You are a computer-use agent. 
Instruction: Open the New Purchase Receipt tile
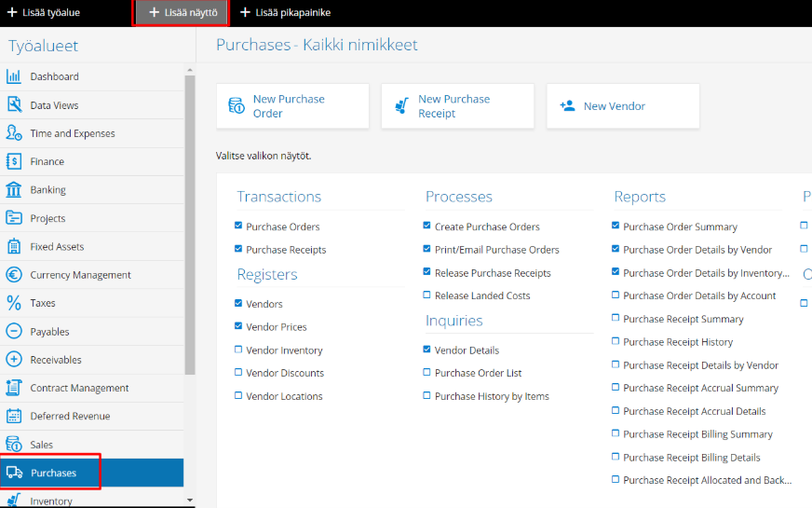click(x=457, y=105)
